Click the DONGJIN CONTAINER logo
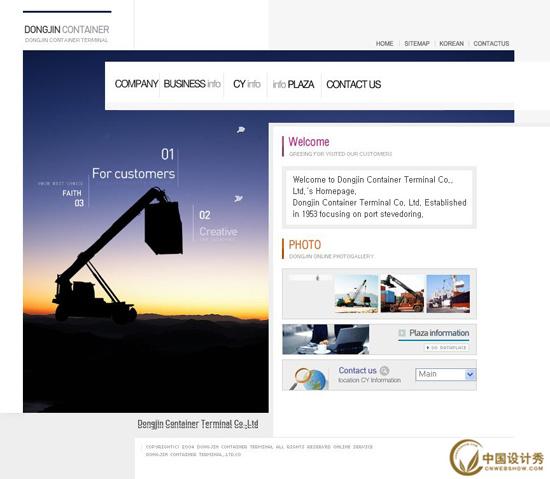The height and width of the screenshot is (479, 550). click(x=67, y=33)
